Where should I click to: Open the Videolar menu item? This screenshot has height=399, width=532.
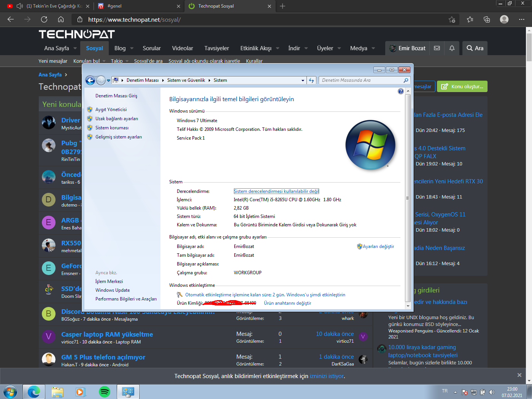(x=183, y=48)
